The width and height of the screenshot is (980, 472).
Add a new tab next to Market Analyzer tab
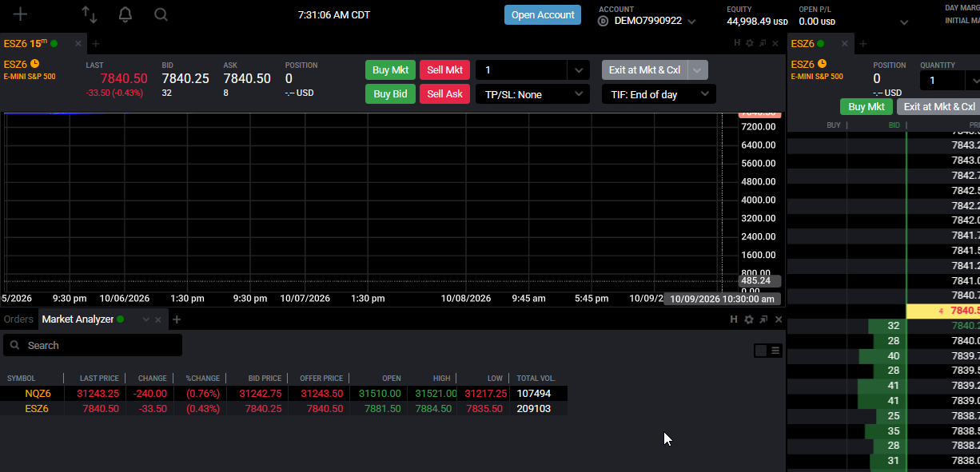177,319
